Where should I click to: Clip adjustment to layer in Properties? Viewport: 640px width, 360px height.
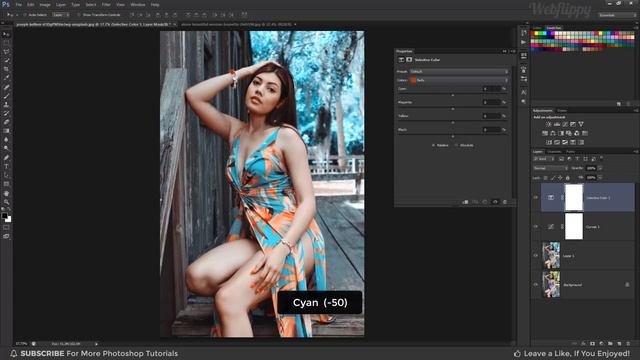465,202
